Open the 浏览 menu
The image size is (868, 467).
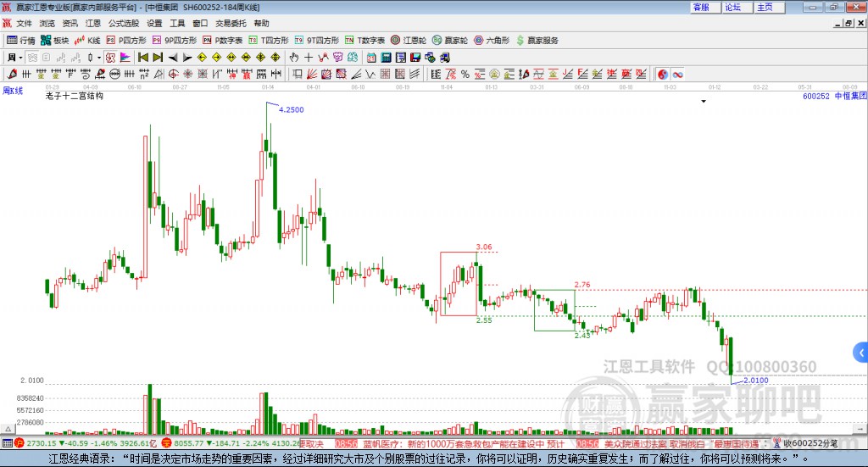[x=47, y=23]
